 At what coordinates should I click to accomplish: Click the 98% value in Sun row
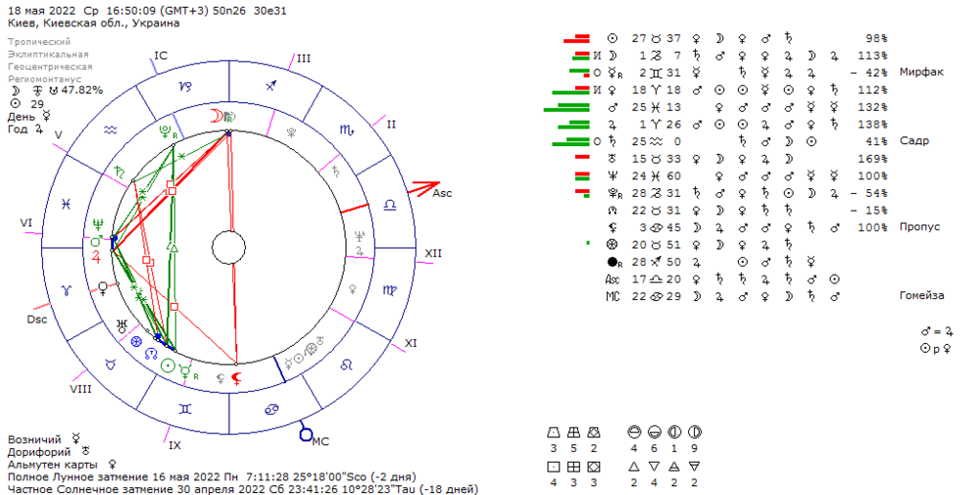[875, 38]
